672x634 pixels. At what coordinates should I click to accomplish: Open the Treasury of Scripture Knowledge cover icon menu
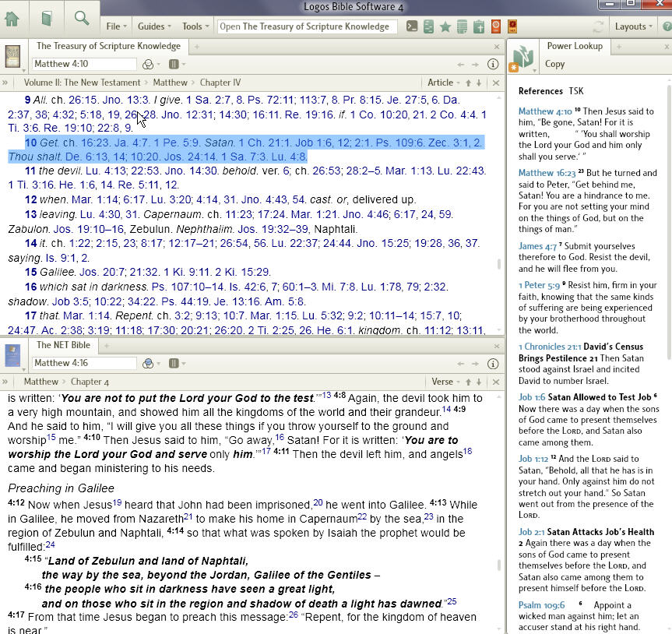[13, 57]
